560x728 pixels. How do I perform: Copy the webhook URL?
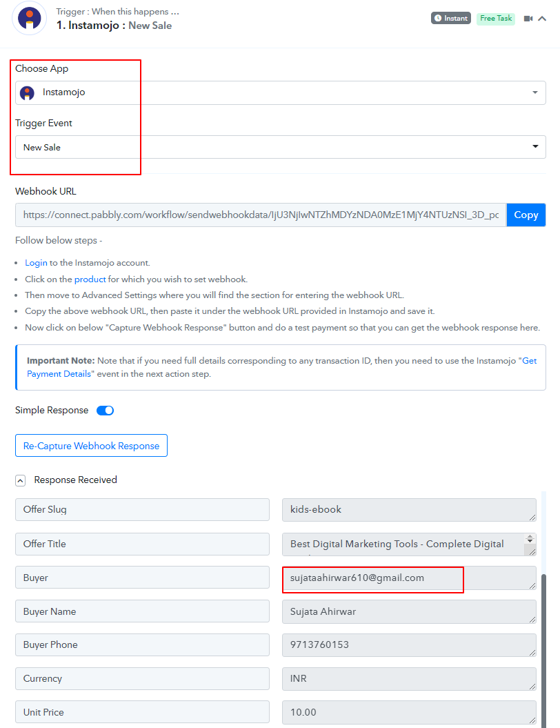coord(526,215)
